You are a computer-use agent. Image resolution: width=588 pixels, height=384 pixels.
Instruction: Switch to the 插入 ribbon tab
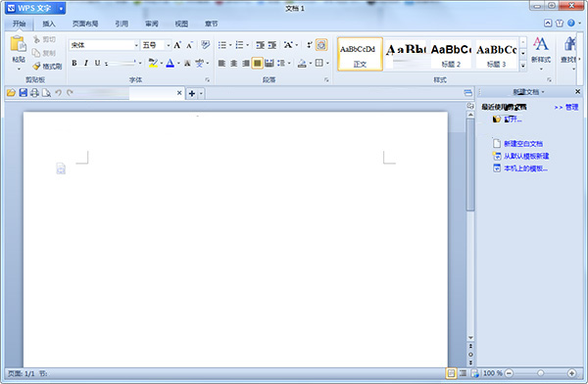49,24
